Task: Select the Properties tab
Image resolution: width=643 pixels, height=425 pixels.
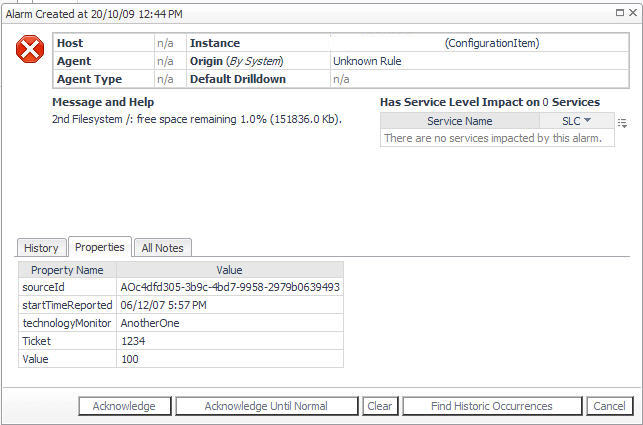Action: [x=100, y=247]
